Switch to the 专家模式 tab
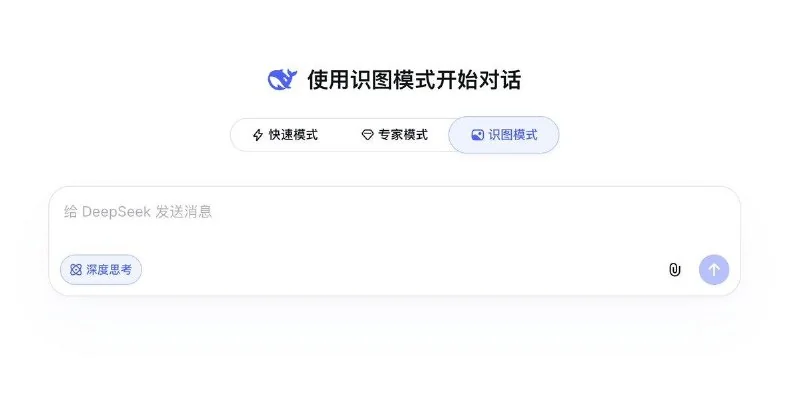 coord(394,135)
